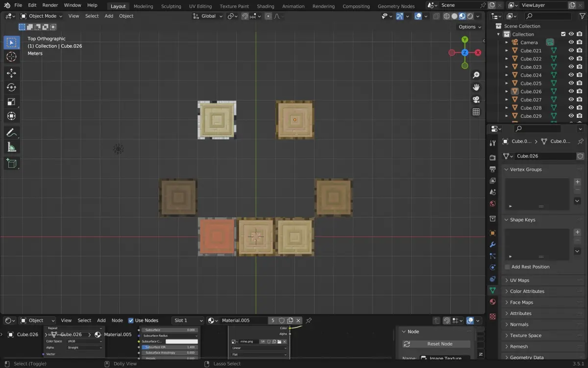This screenshot has height=368, width=588.
Task: Collapse the Shape Keys panel
Action: (x=507, y=220)
